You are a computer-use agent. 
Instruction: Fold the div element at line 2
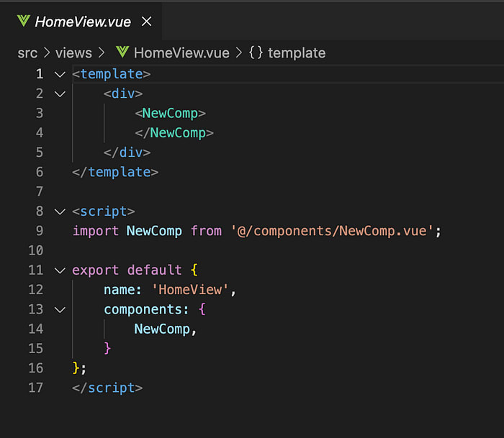tap(59, 93)
